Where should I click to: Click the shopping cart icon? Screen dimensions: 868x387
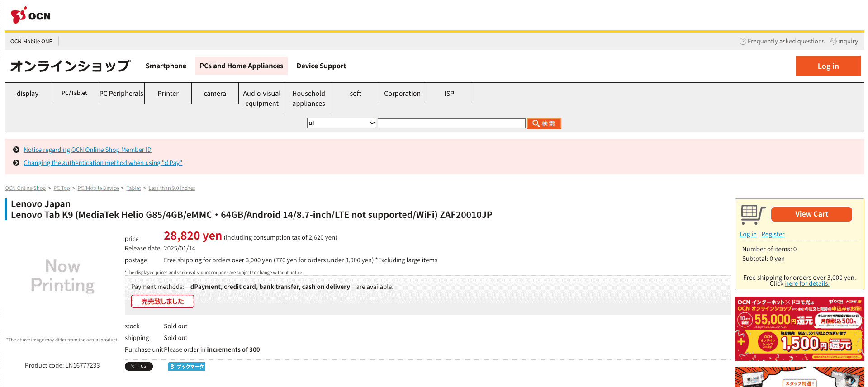pyautogui.click(x=753, y=214)
